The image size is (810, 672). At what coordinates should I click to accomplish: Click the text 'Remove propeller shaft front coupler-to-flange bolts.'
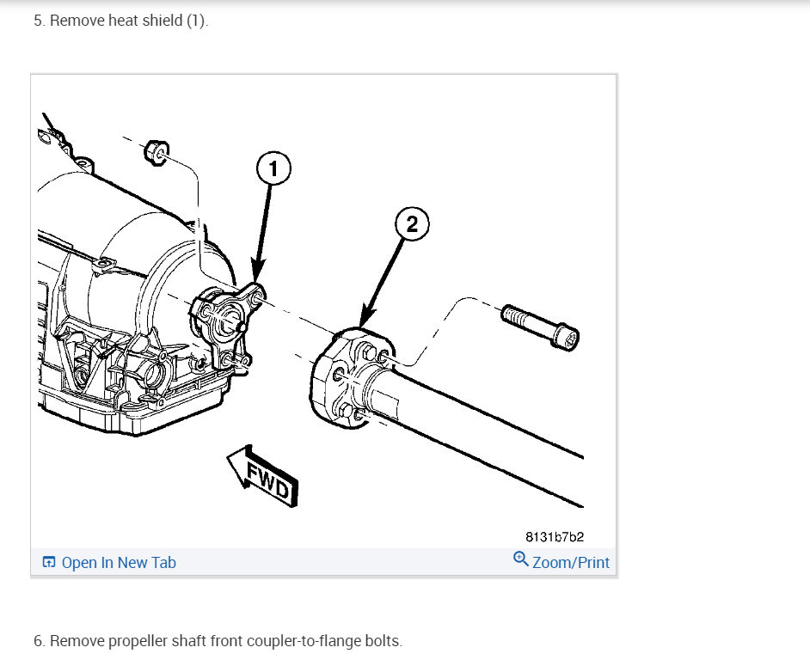(226, 641)
